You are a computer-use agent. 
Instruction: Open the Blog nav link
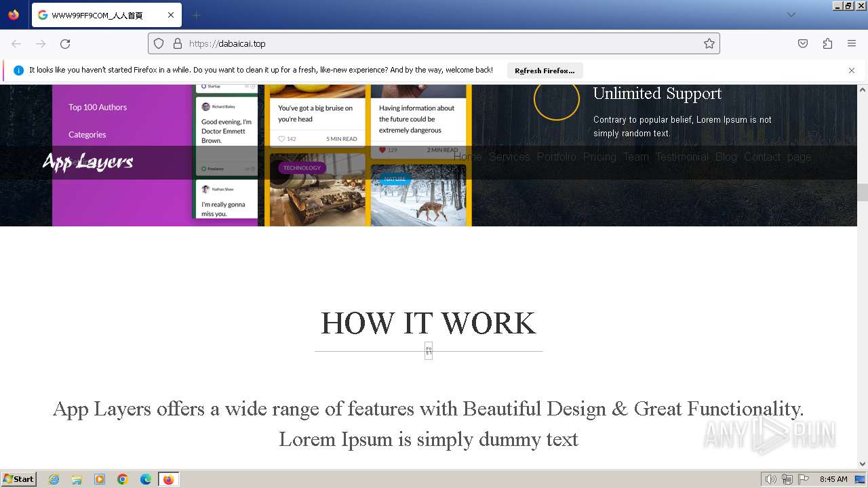pos(726,157)
